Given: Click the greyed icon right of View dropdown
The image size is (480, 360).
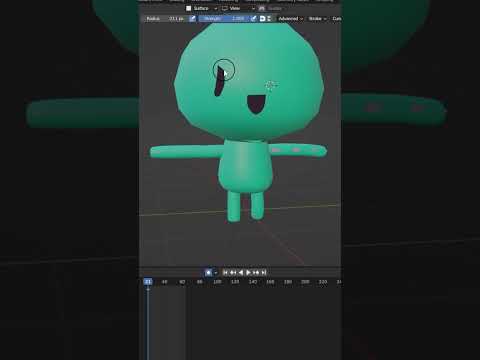Looking at the screenshot, I should [262, 8].
